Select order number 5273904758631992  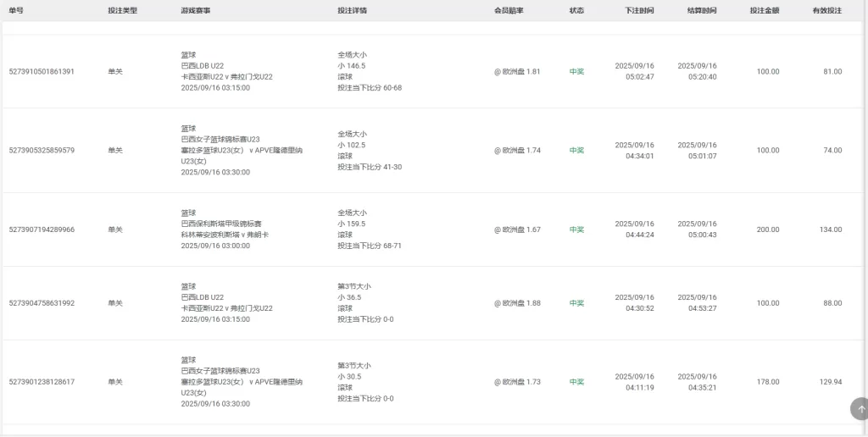pyautogui.click(x=42, y=303)
